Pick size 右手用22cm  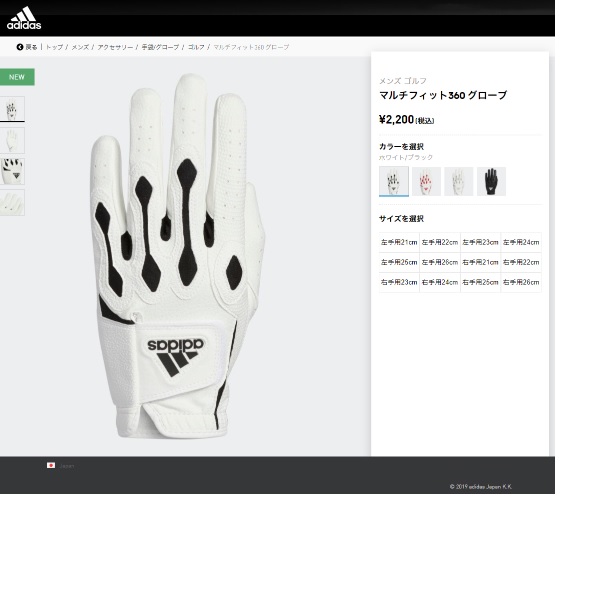(521, 262)
